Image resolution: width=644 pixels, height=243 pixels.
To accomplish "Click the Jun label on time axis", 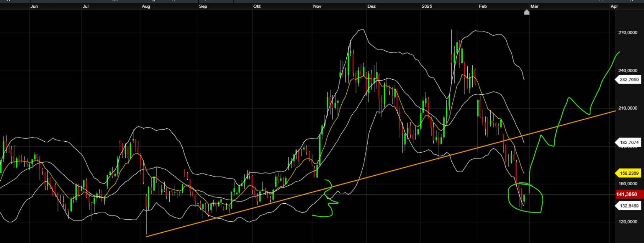I will (34, 6).
